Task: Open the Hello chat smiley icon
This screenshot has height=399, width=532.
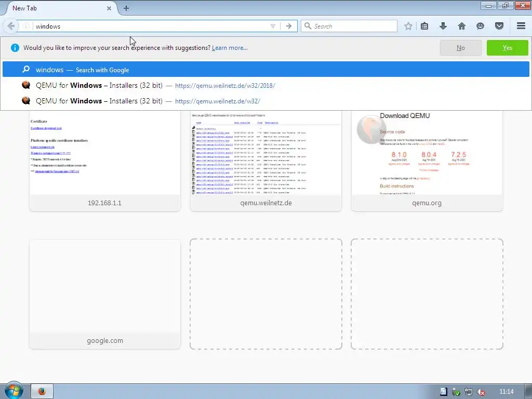Action: (x=480, y=26)
